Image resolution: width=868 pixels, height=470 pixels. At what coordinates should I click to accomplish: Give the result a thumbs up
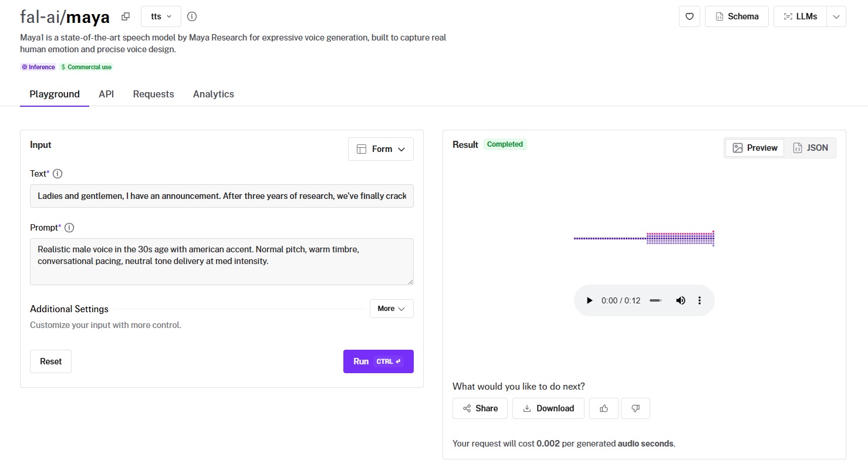tap(603, 408)
